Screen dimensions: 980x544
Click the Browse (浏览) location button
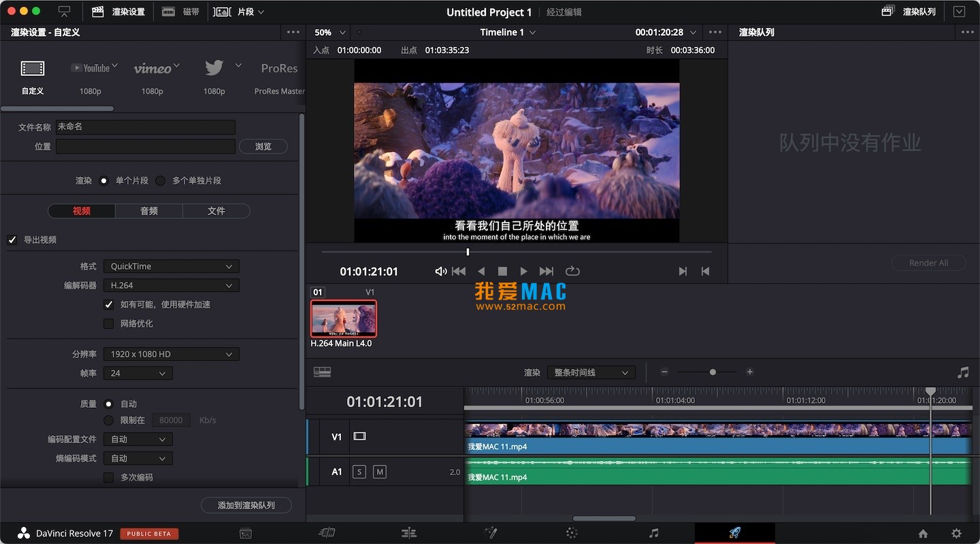coord(263,146)
